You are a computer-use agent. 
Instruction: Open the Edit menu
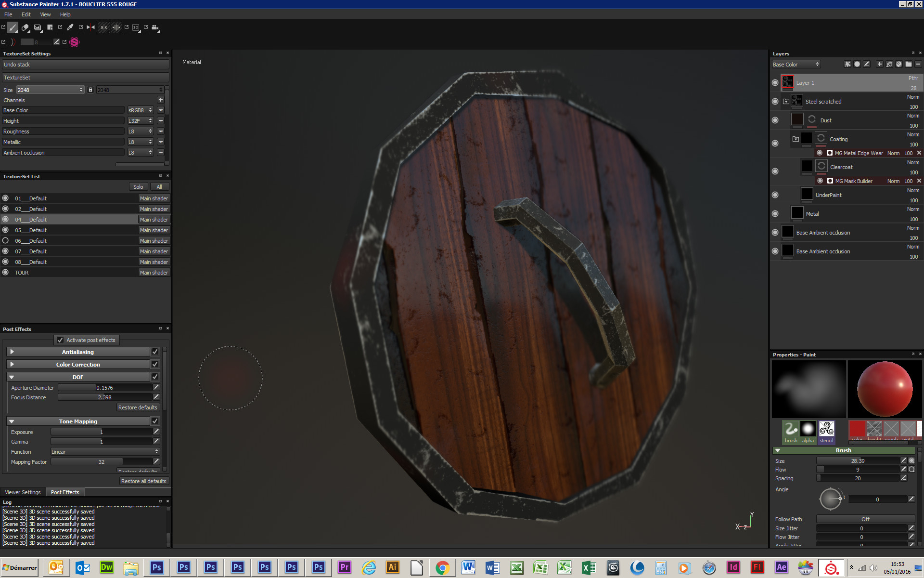(26, 14)
